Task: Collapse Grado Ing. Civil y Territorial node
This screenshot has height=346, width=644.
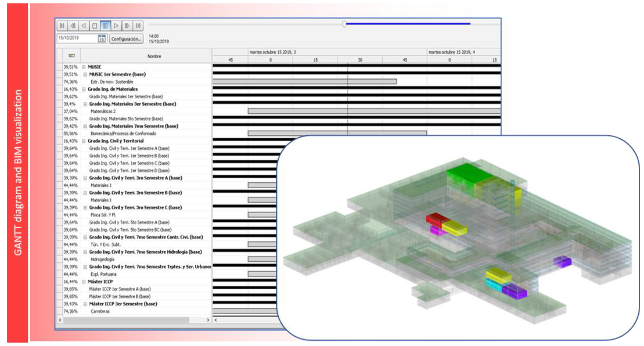Action: point(84,141)
